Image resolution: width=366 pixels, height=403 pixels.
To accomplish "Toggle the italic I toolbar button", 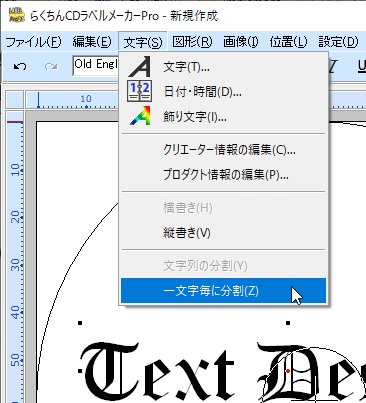I will 332,67.
